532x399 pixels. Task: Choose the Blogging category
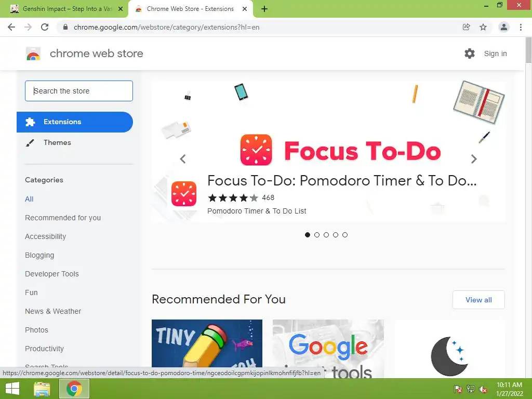coord(39,255)
